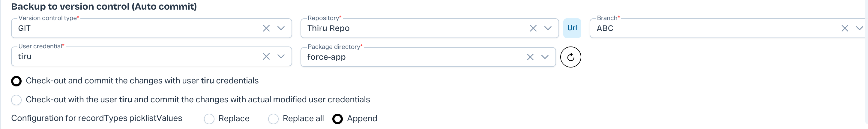
Task: Clear the tiru user credential selection
Action: [266, 57]
